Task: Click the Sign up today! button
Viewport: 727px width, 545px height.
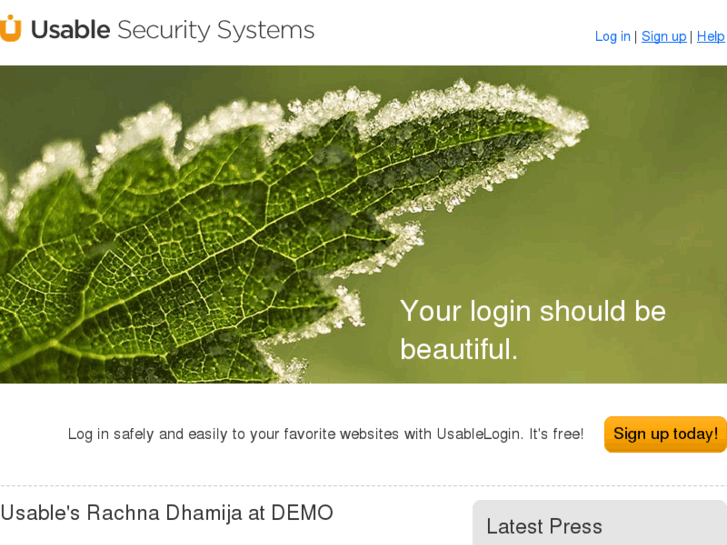Action: click(x=665, y=434)
